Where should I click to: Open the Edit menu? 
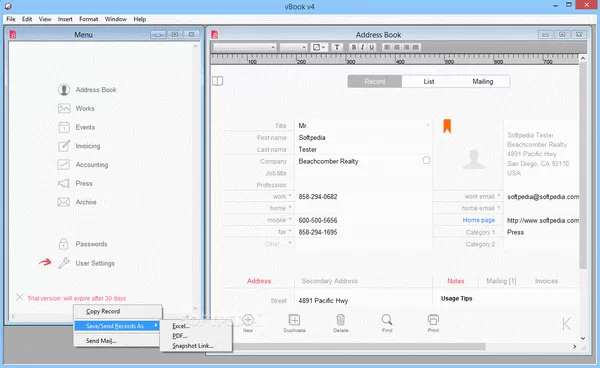point(27,19)
